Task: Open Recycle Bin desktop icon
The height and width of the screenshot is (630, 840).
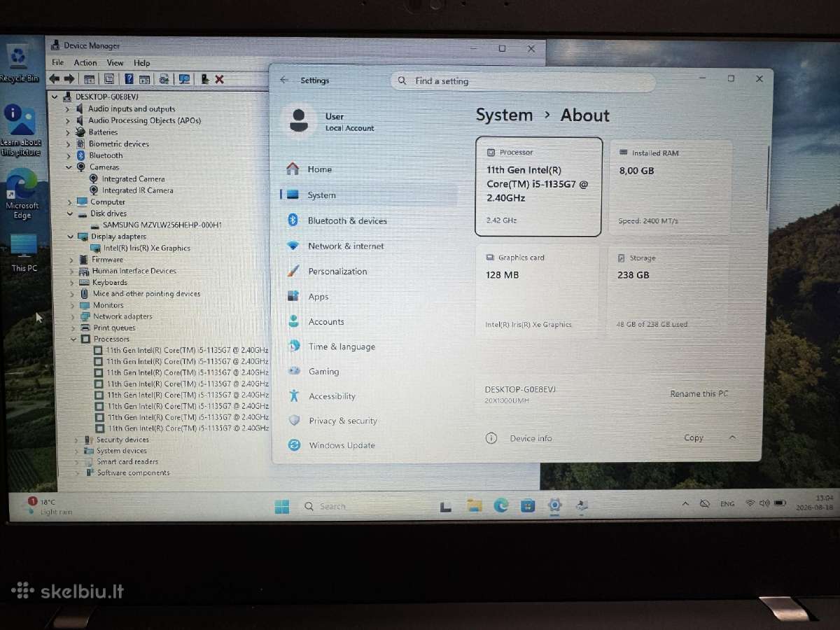Action: pyautogui.click(x=19, y=64)
